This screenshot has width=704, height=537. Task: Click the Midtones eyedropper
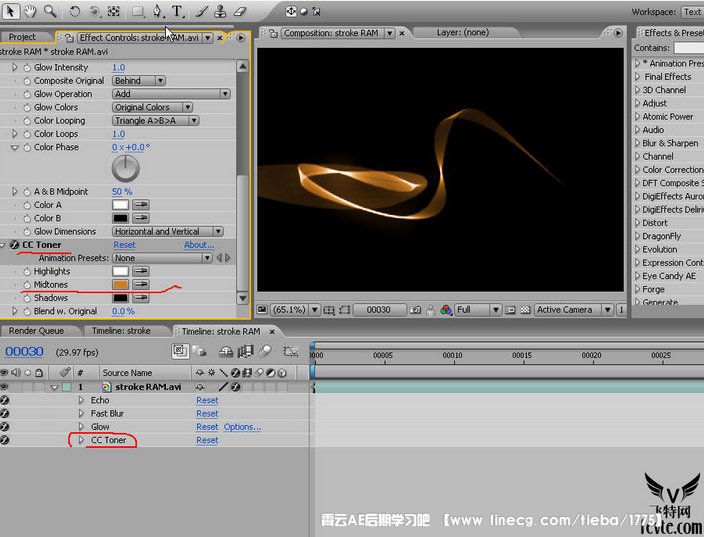pos(141,285)
